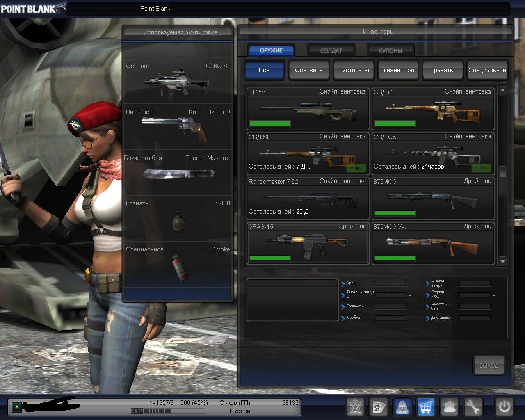Viewport: 525px width, 420px height.
Task: Open the inventory backpack icon
Action: (x=402, y=407)
